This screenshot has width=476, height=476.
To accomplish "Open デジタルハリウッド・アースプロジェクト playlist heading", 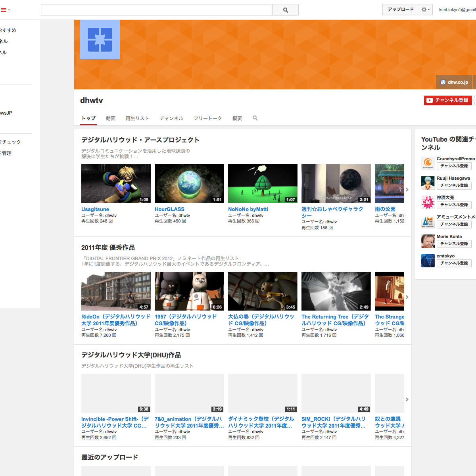I will (x=140, y=140).
